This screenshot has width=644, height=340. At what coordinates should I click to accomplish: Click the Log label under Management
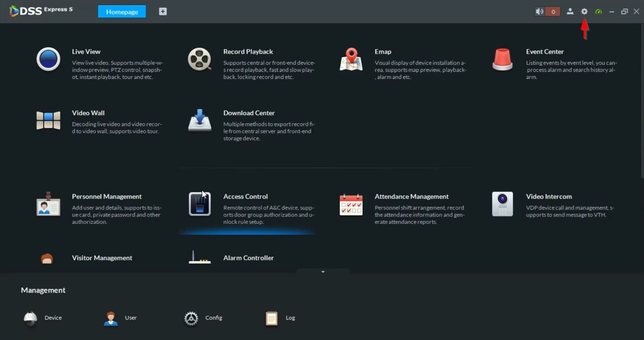click(290, 318)
